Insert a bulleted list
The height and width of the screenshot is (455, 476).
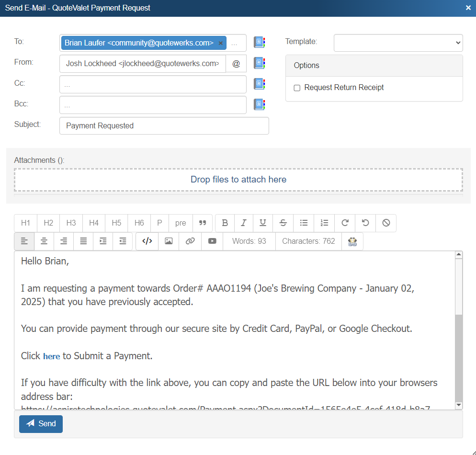click(x=304, y=223)
